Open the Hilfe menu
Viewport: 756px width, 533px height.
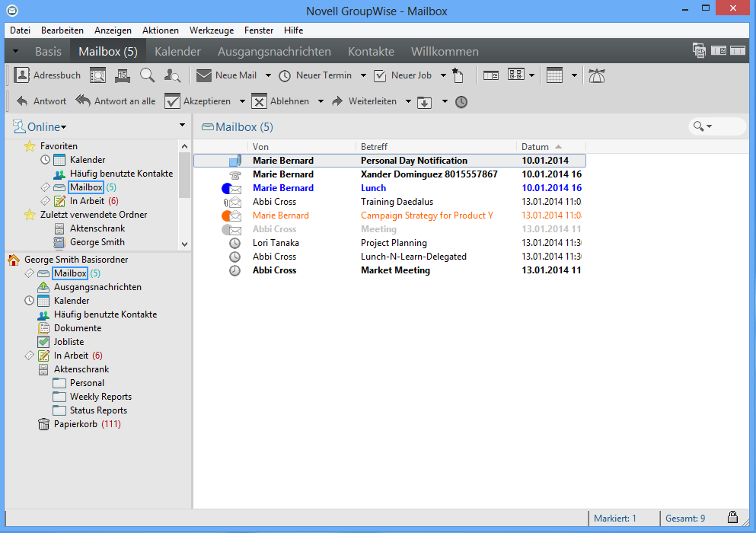coord(293,30)
